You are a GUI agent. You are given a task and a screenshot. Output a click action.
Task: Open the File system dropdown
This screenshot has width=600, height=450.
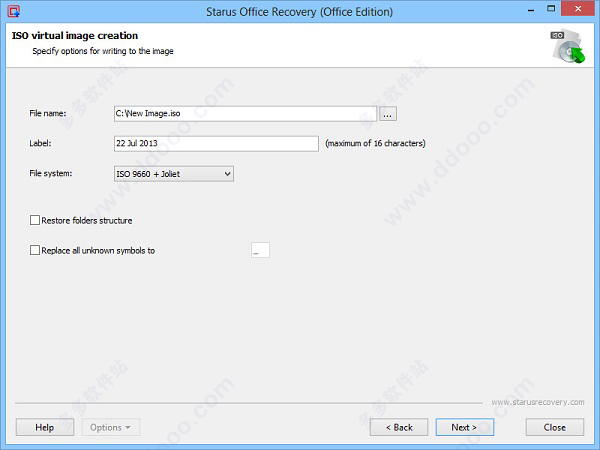(174, 174)
